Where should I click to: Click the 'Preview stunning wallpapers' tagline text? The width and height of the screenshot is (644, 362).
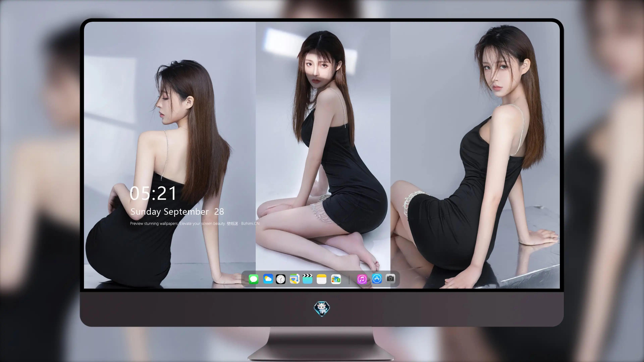(195, 223)
